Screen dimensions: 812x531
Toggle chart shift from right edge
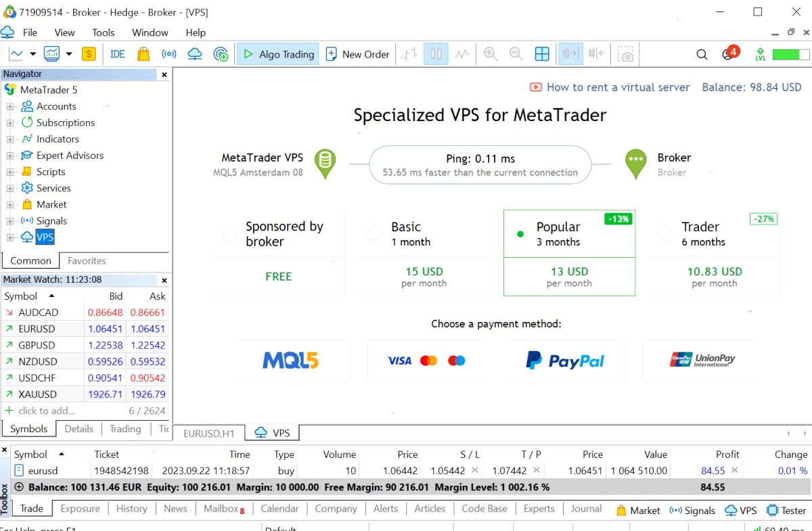pos(597,54)
